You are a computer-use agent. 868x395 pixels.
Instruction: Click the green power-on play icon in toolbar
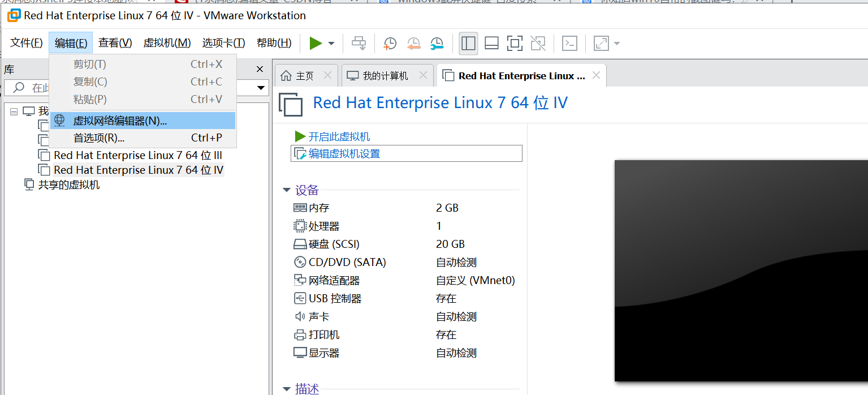[316, 43]
